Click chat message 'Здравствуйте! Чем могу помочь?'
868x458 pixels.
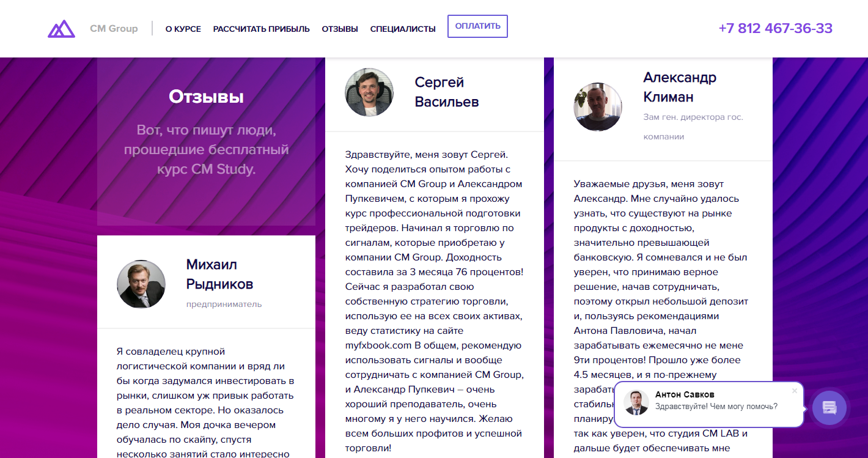click(x=716, y=406)
